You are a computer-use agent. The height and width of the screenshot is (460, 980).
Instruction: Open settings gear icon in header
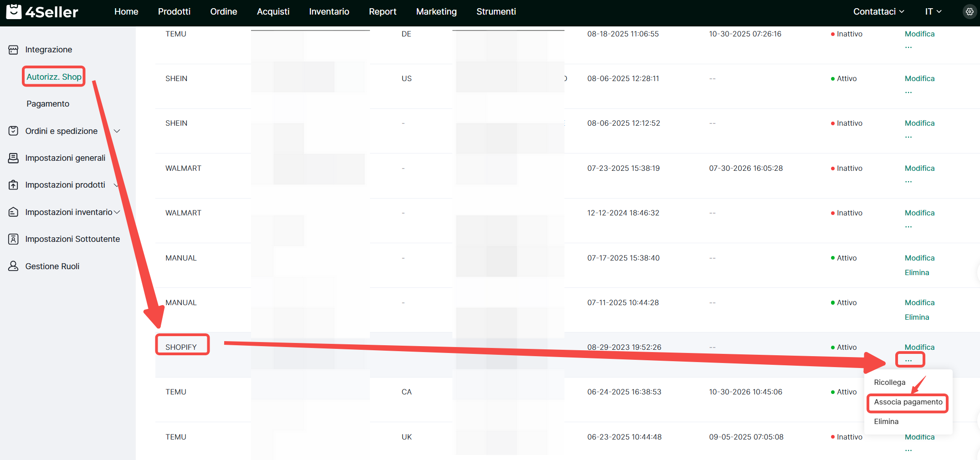970,12
